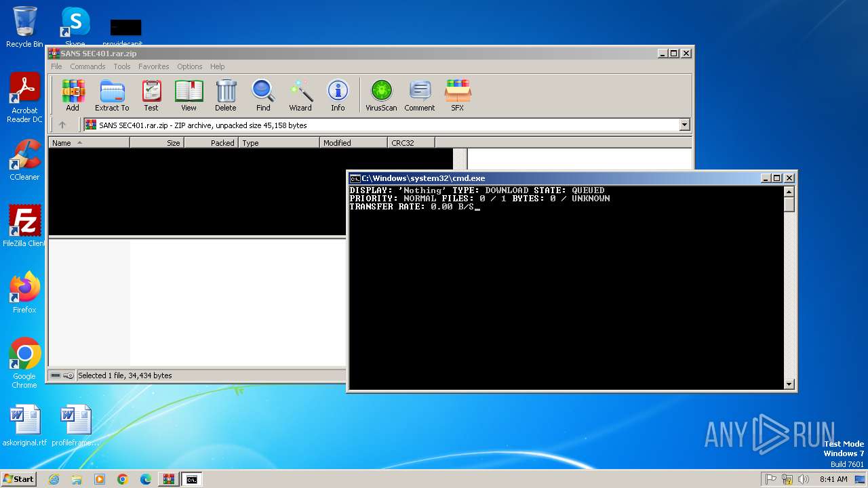Image resolution: width=868 pixels, height=488 pixels.
Task: Launch the Wizard tool
Action: [300, 96]
